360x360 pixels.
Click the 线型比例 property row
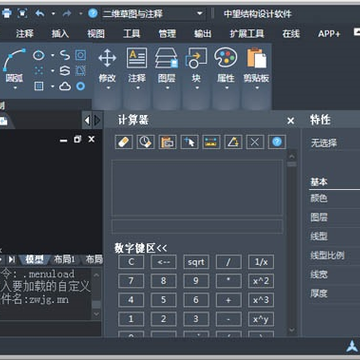click(x=335, y=255)
